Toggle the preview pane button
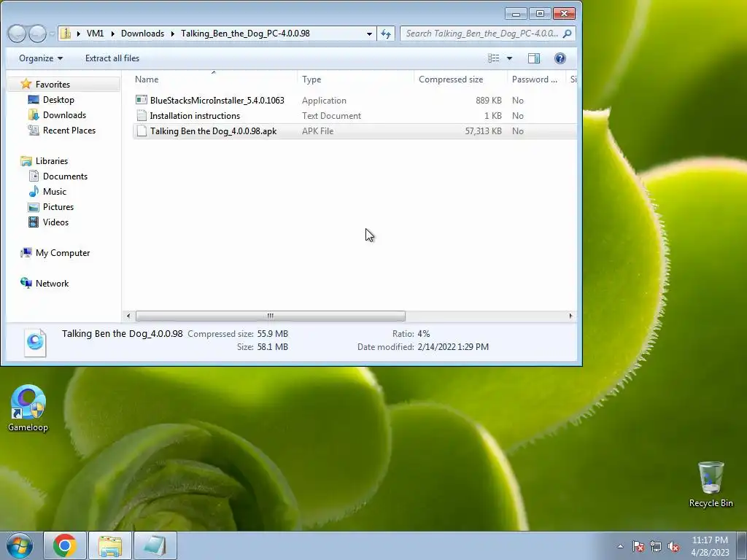Viewport: 747px width, 560px height. tap(533, 58)
